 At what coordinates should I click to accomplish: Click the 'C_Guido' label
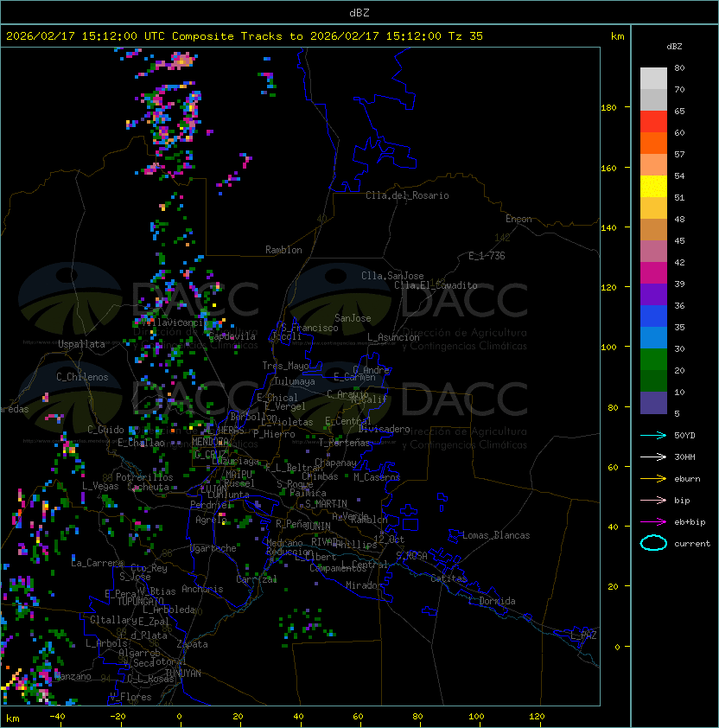coord(105,430)
